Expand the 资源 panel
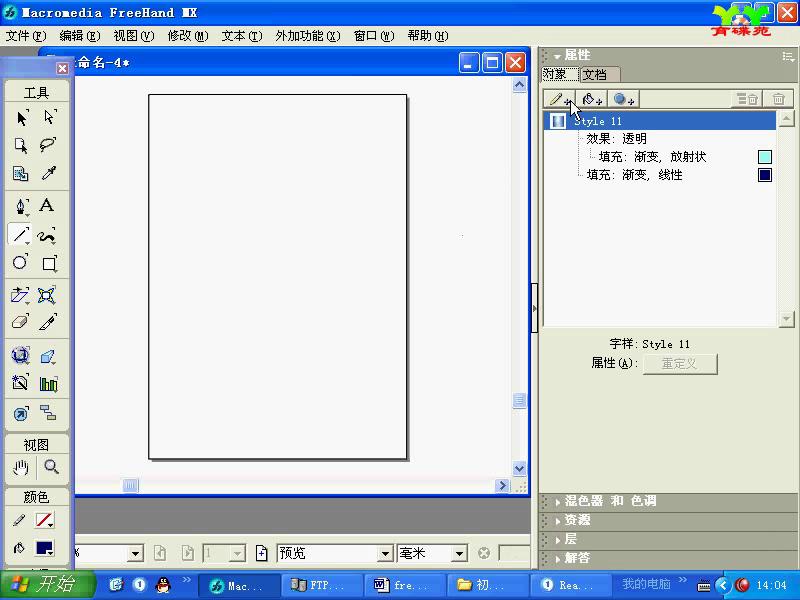 (558, 521)
